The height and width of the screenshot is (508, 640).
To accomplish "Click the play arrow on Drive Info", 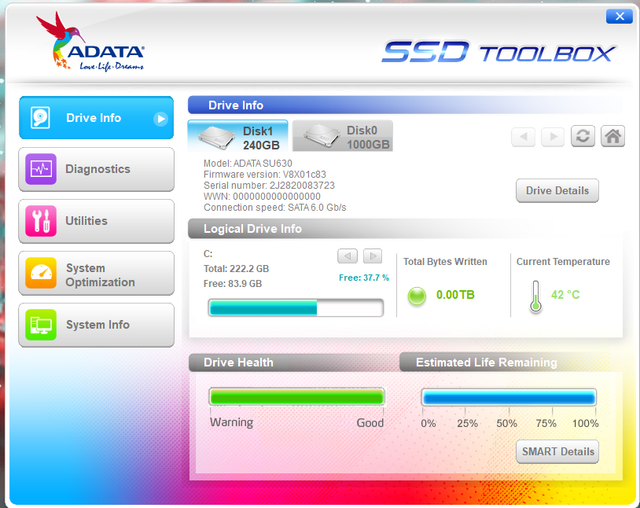I will coord(161,119).
